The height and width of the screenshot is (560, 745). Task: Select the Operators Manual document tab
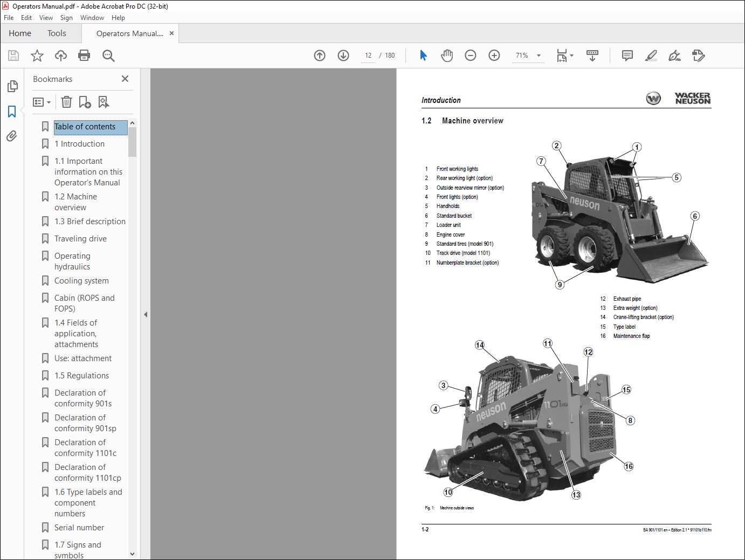click(130, 33)
